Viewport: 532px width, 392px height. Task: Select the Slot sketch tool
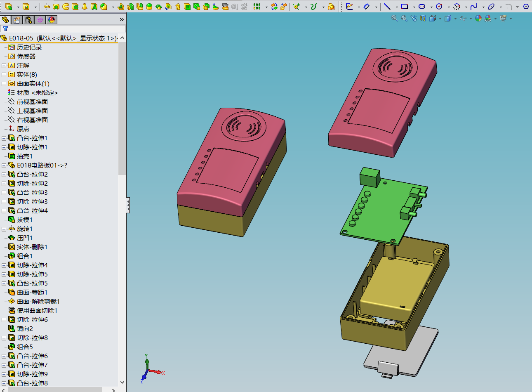[422, 7]
